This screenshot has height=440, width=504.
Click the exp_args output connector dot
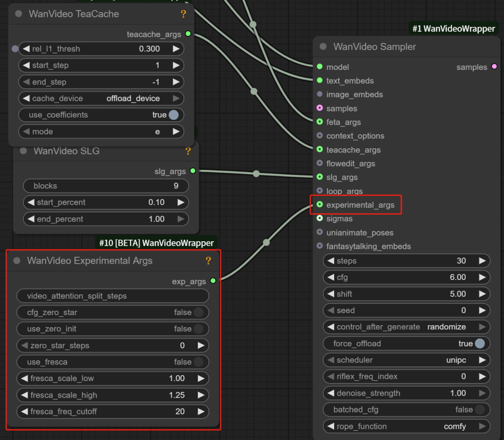(213, 281)
